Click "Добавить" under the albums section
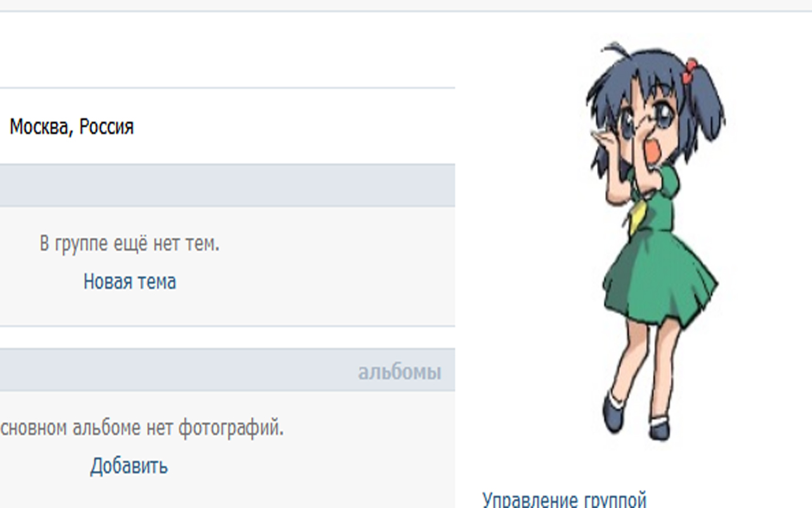 (129, 465)
